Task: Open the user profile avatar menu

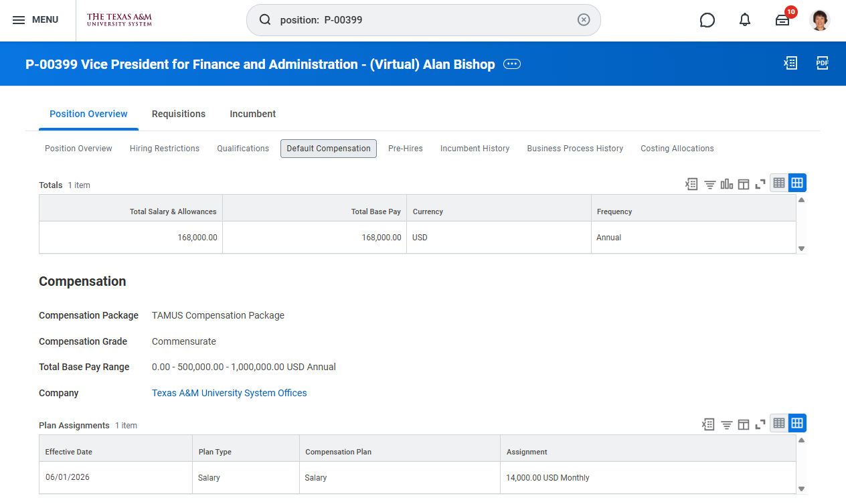Action: (820, 20)
